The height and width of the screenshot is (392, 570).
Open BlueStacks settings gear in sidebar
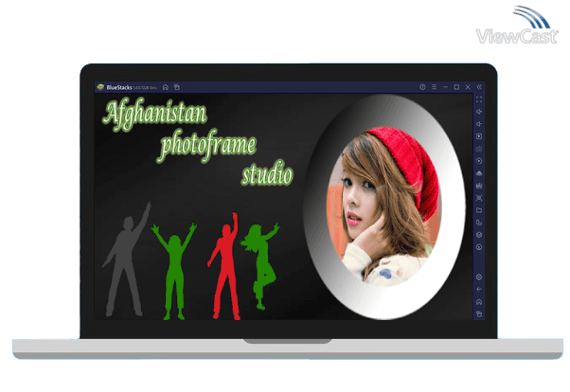479,277
